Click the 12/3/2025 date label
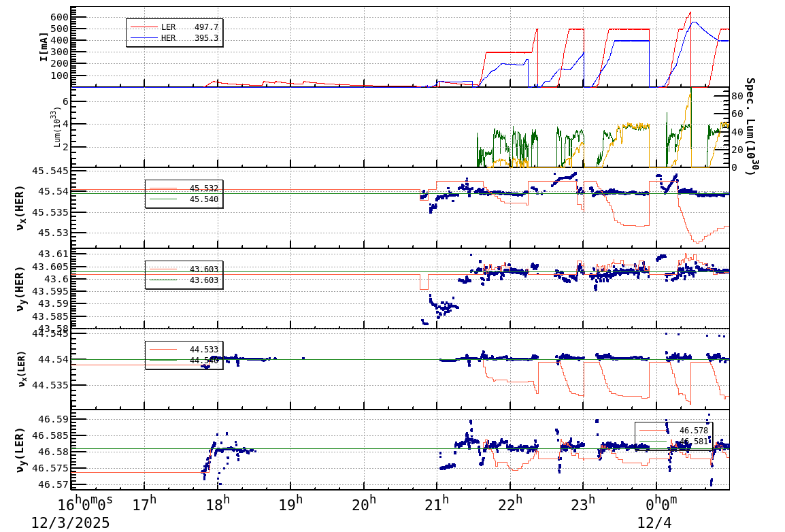This screenshot has width=785, height=532. pos(70,523)
